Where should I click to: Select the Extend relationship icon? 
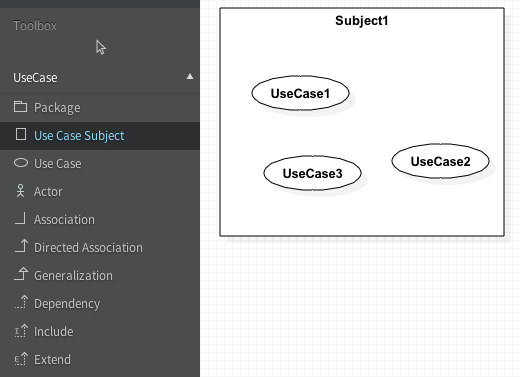coord(21,359)
